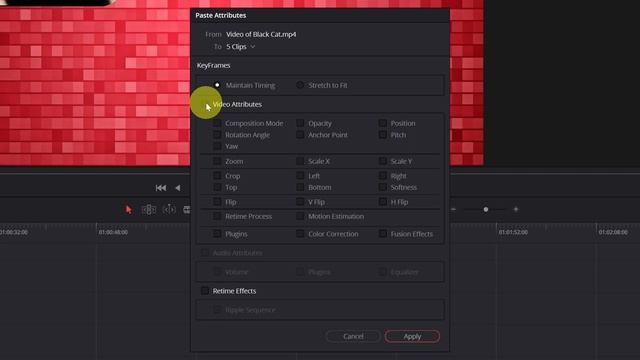
Task: Play the viewer in reverse
Action: (x=178, y=188)
